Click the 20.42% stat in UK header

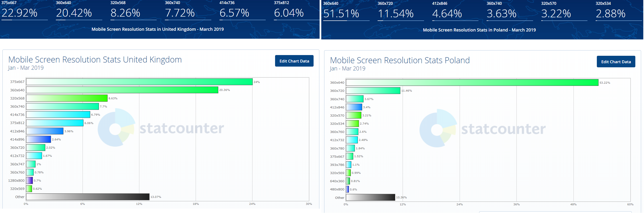point(74,13)
